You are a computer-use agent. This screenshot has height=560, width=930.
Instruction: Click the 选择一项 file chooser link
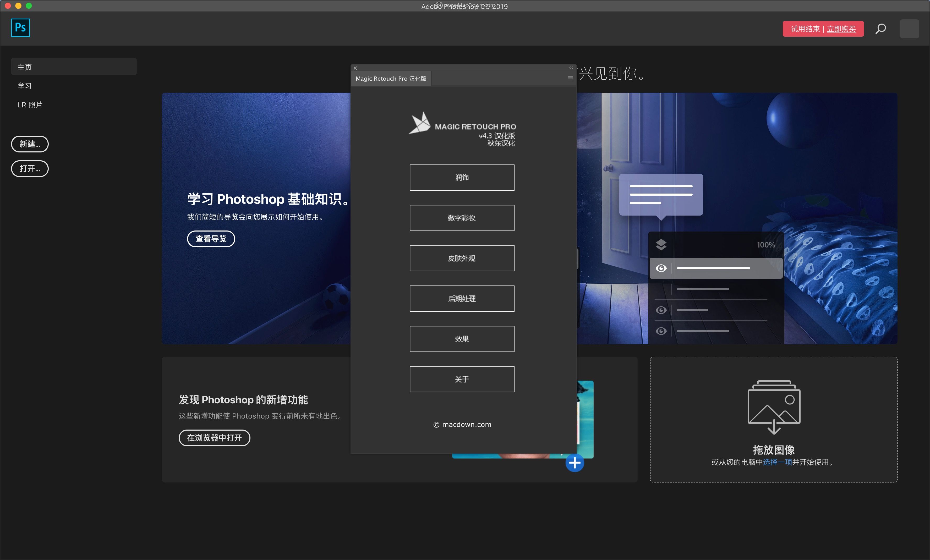[x=778, y=462]
